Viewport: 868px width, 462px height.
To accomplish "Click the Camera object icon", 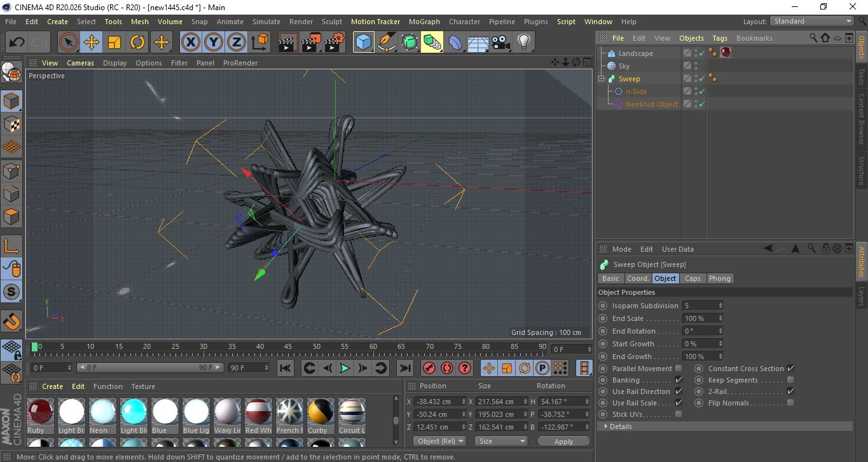I will pos(501,43).
